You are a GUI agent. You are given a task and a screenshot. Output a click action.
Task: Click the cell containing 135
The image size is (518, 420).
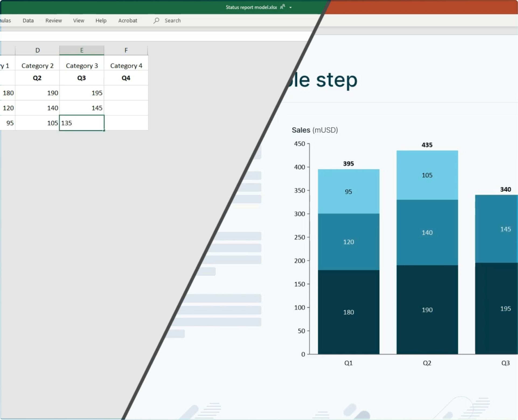tap(81, 123)
